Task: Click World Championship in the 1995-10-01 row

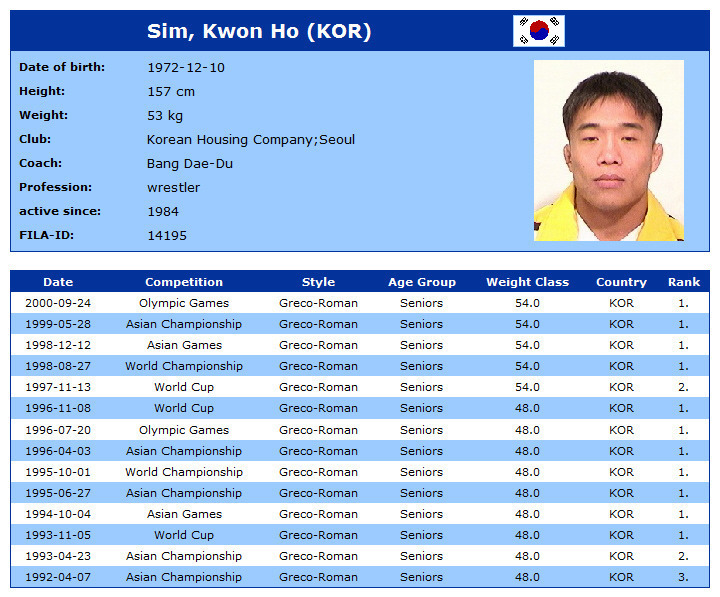Action: (x=184, y=472)
